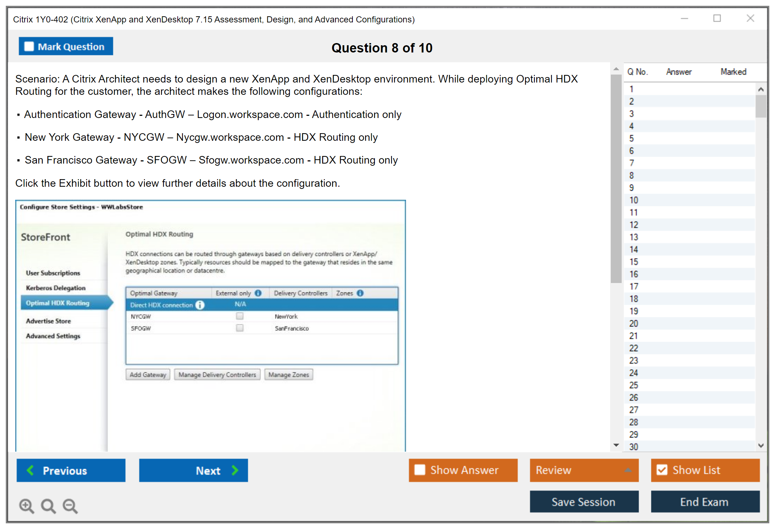778x532 pixels.
Task: Click the Answer column header
Action: click(x=679, y=72)
